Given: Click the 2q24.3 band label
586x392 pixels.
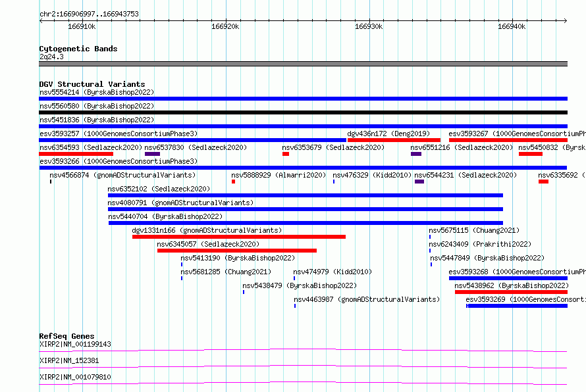Looking at the screenshot, I should click(x=51, y=57).
